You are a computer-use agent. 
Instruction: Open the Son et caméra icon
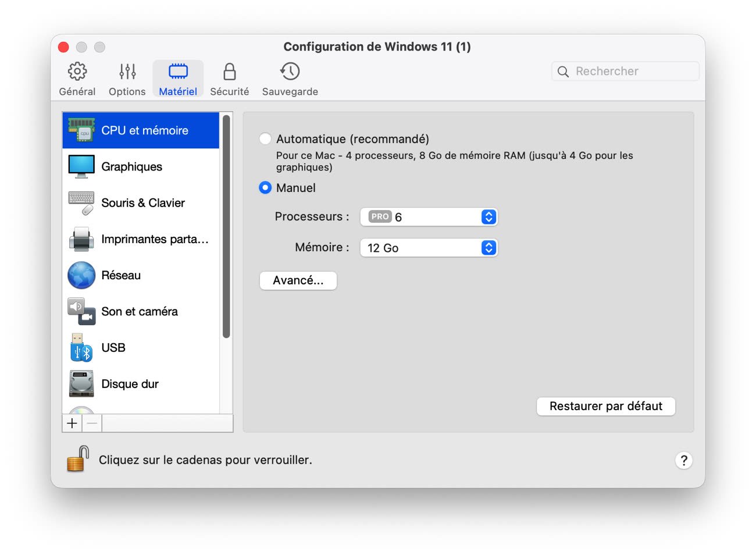click(x=81, y=311)
